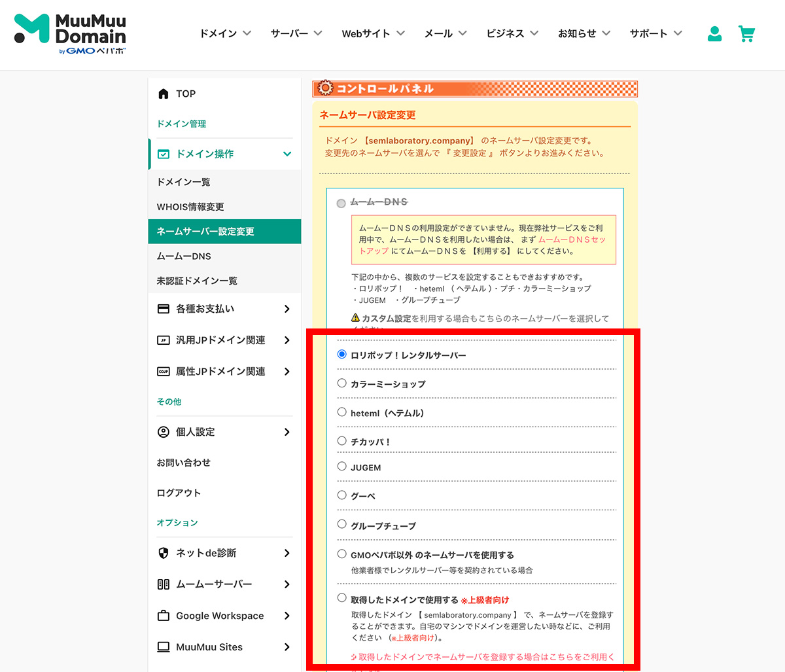This screenshot has width=785, height=672.
Task: Click the home icon next to TOP
Action: pos(164,93)
